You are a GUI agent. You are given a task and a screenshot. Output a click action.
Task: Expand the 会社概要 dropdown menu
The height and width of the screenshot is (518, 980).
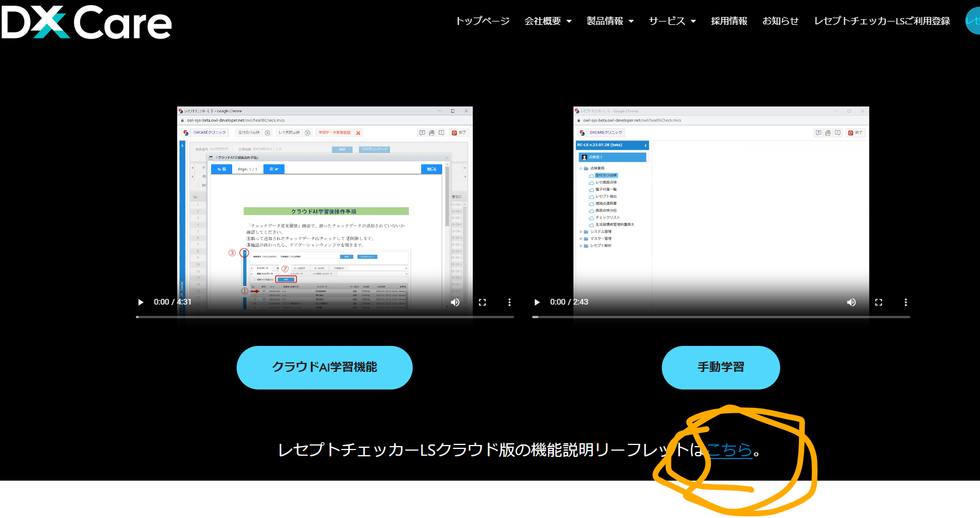(548, 21)
